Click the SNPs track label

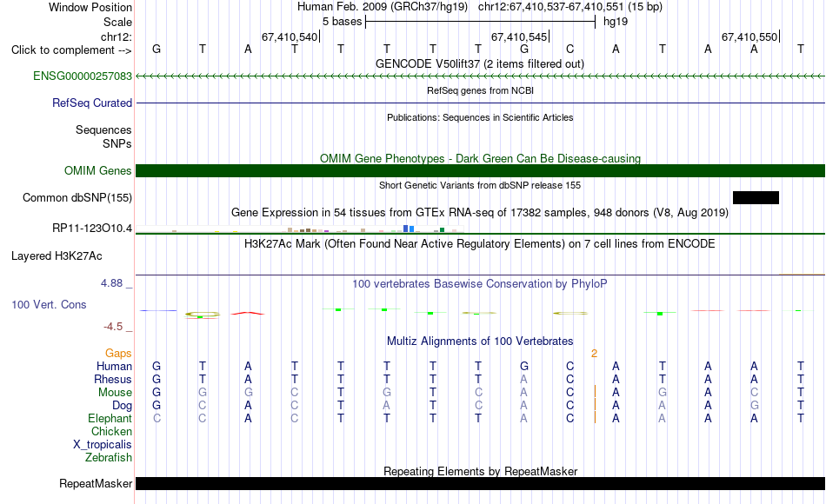117,143
